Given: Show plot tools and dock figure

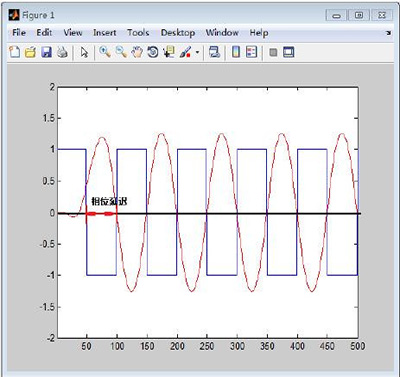Looking at the screenshot, I should click(289, 52).
